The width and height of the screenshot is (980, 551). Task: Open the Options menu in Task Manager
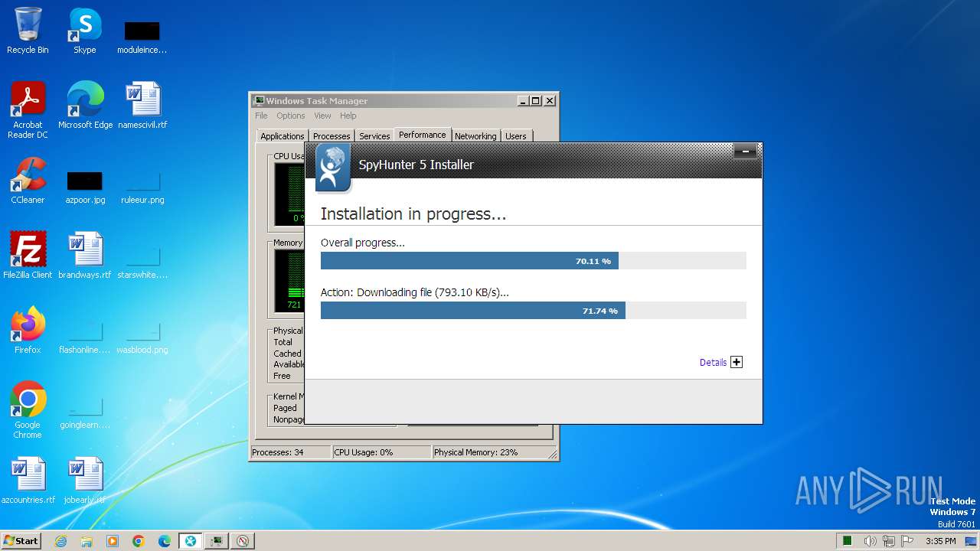[x=290, y=116]
